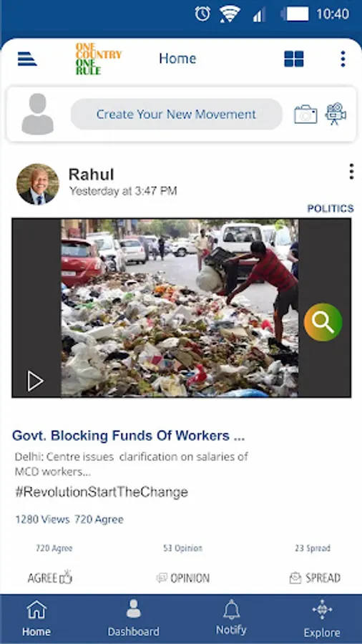The image size is (362, 644).
Task: Open Rahul's profile picture
Action: (38, 185)
